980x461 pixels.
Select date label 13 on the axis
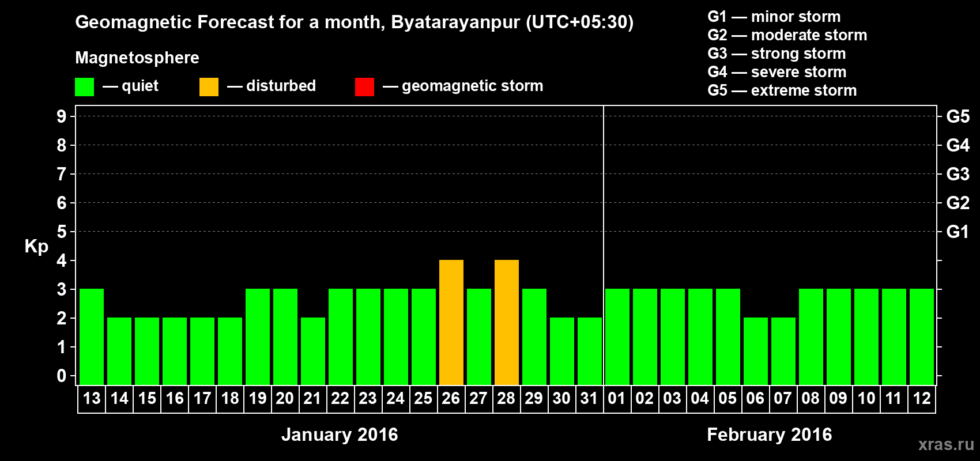click(92, 398)
